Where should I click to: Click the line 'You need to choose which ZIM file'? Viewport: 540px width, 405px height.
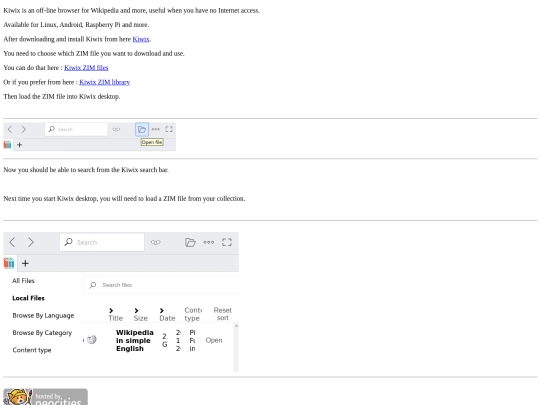(x=94, y=53)
